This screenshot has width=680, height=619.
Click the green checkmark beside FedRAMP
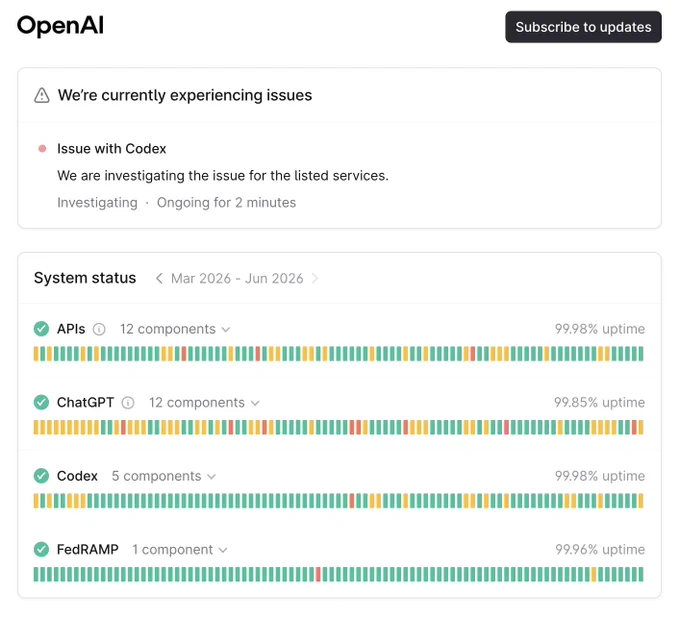click(x=41, y=550)
